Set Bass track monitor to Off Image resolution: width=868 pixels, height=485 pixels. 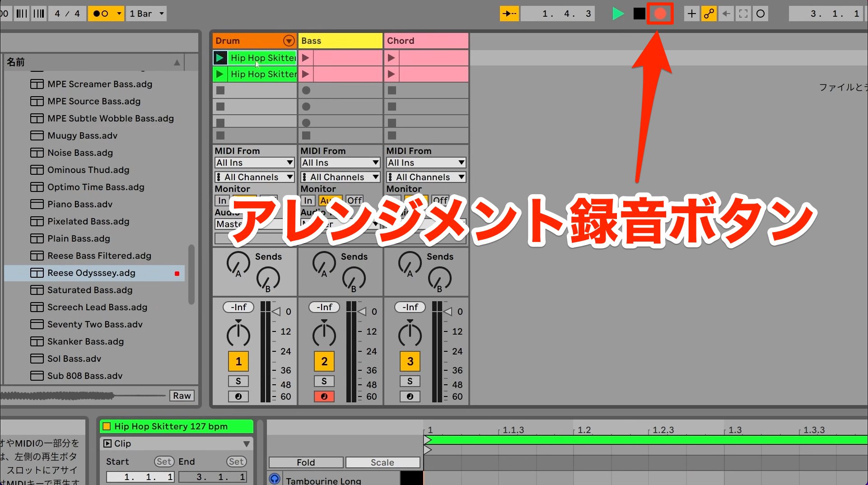(x=355, y=201)
